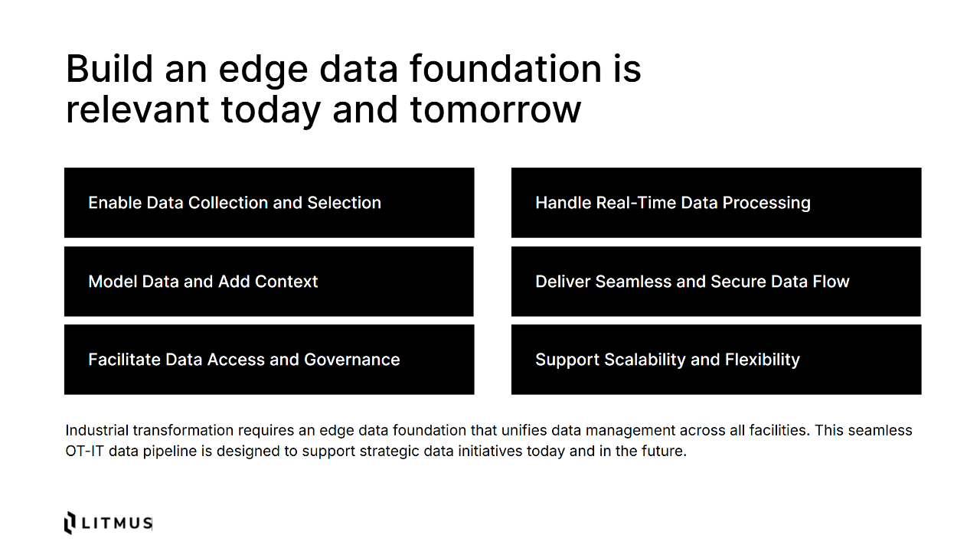980x551 pixels.
Task: Select the LITMUS wordmark text
Action: click(x=116, y=523)
